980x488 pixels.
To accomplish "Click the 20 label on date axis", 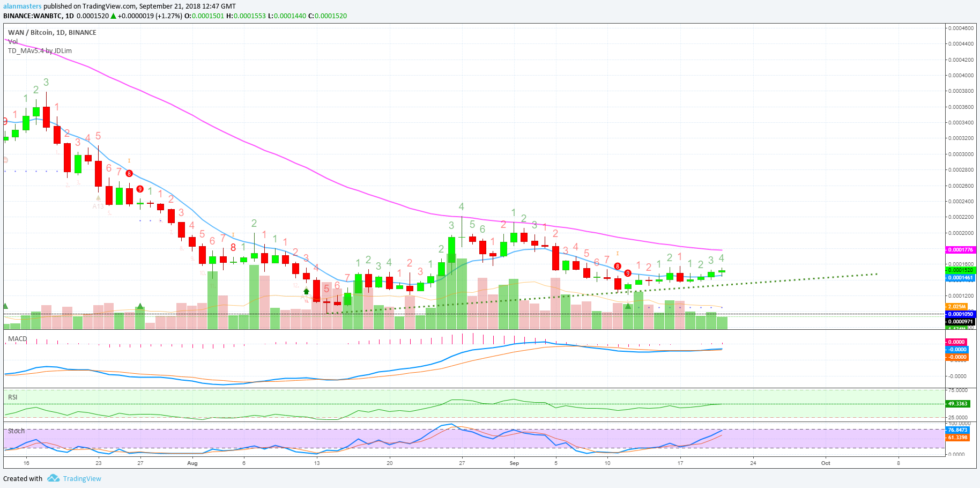I will (x=390, y=463).
